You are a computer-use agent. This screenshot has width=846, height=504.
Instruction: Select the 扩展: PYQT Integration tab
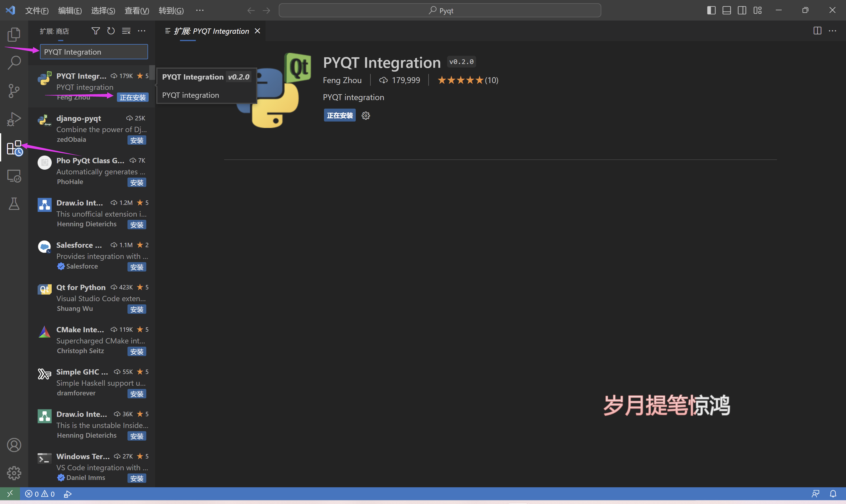211,31
